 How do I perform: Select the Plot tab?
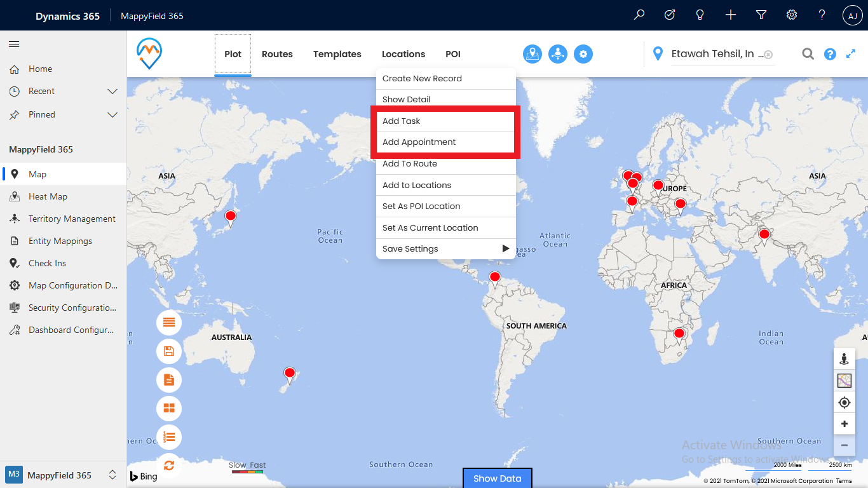coord(233,54)
